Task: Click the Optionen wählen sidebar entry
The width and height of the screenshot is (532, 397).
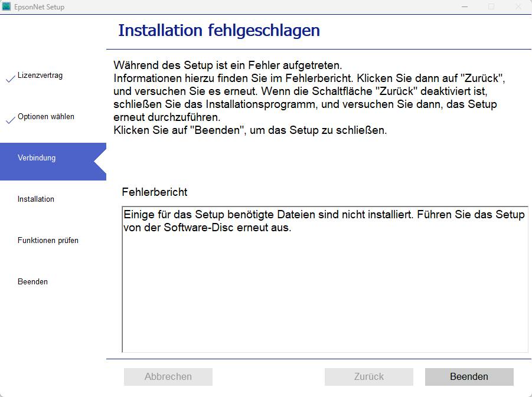Action: pyautogui.click(x=45, y=116)
